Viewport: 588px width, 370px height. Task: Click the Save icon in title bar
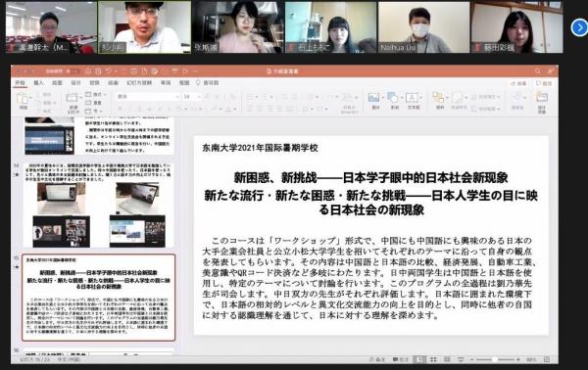tap(98, 71)
